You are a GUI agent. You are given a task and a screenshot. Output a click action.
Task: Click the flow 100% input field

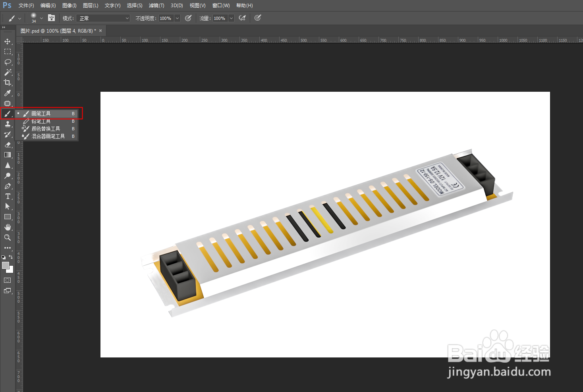(x=220, y=18)
